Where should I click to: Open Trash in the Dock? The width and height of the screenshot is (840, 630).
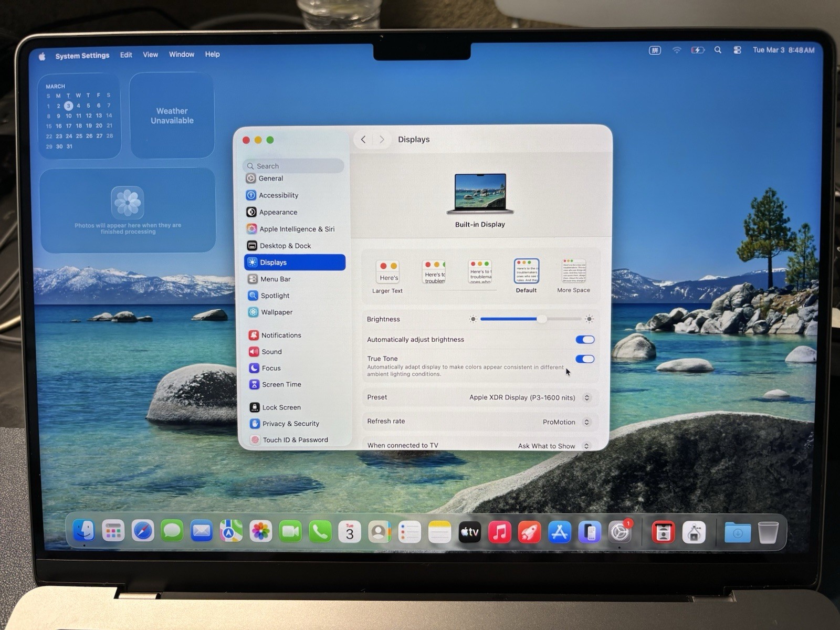[x=768, y=533]
